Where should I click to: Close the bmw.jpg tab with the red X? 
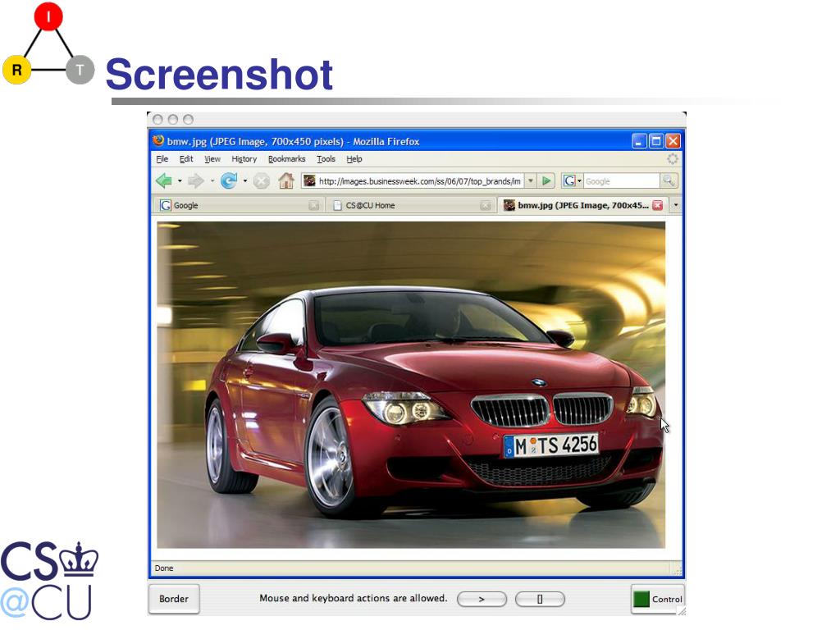tap(658, 205)
